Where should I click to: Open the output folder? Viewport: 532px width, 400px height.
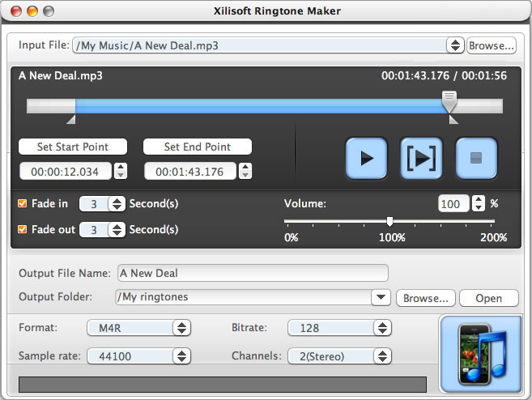pos(488,298)
